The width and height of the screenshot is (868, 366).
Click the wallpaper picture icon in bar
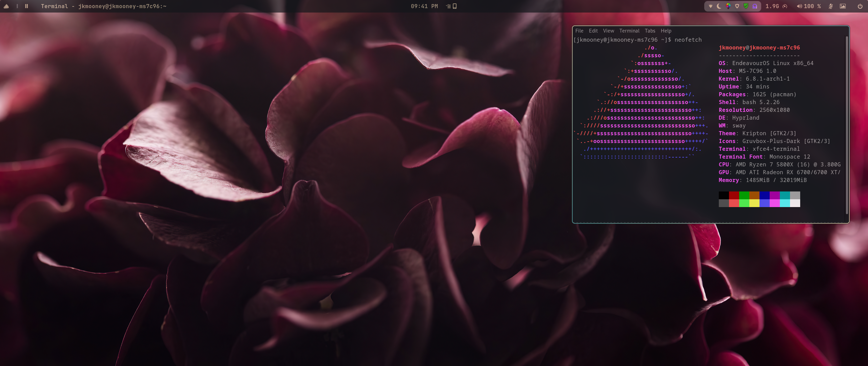[843, 6]
